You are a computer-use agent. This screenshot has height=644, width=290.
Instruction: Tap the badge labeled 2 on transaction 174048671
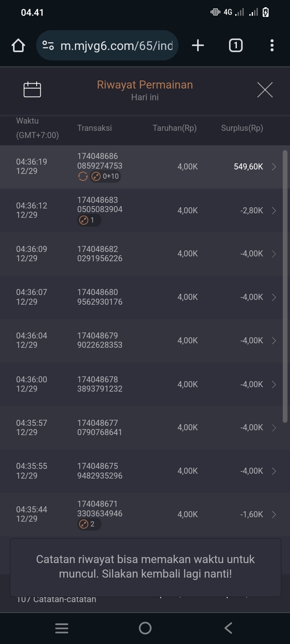tap(89, 524)
